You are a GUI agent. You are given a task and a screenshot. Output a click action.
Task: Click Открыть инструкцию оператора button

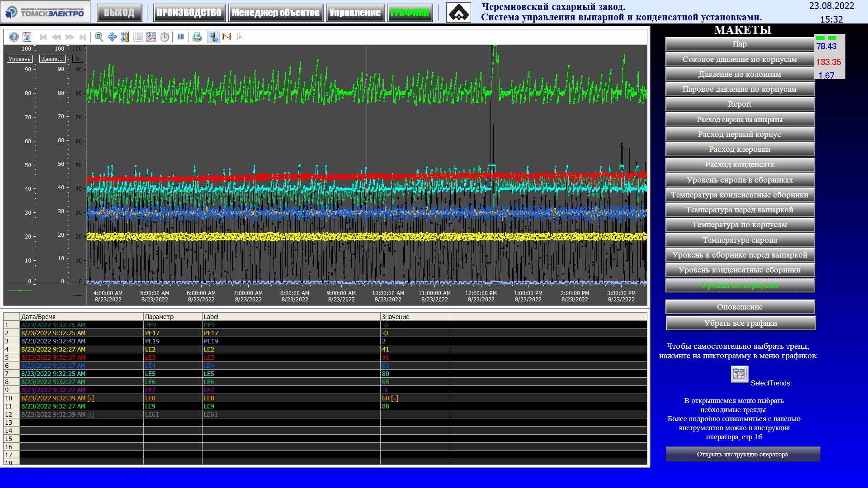point(743,454)
